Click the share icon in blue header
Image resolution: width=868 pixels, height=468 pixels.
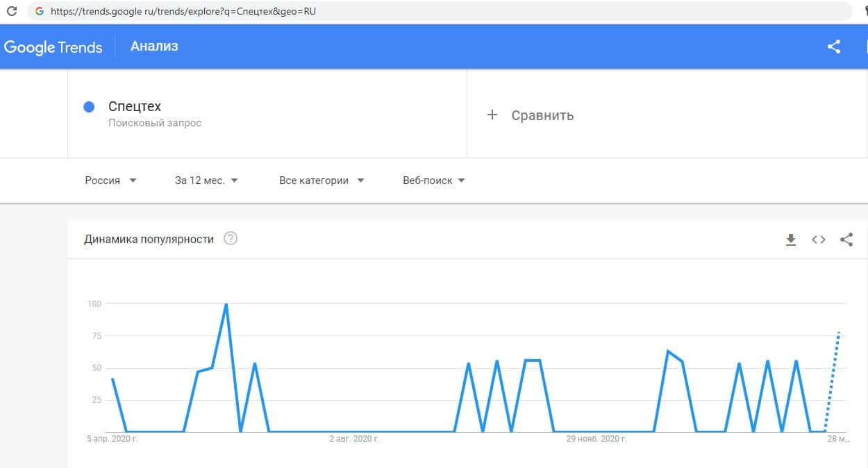click(x=834, y=47)
